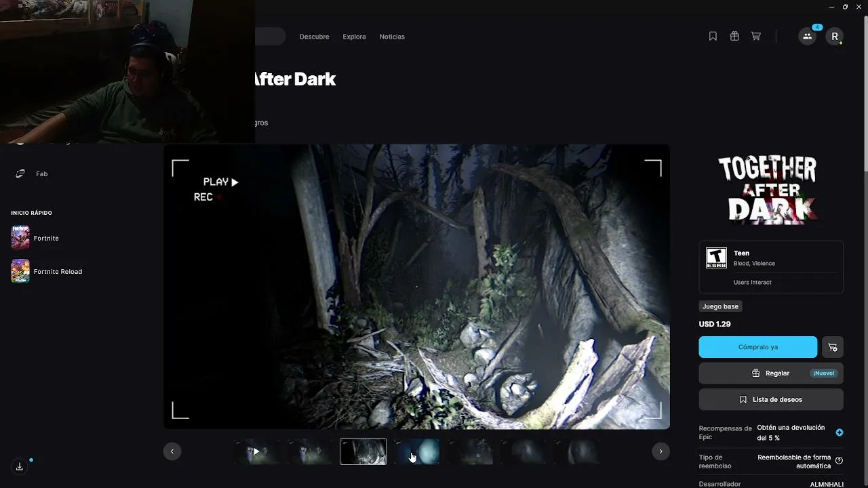
Task: Click the Epic Rewards plus icon
Action: 840,432
